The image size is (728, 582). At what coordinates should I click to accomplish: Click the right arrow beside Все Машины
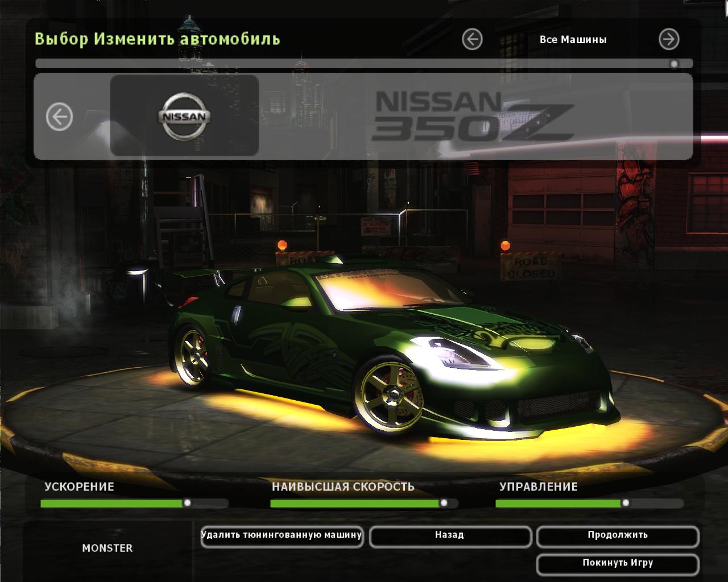(x=669, y=39)
